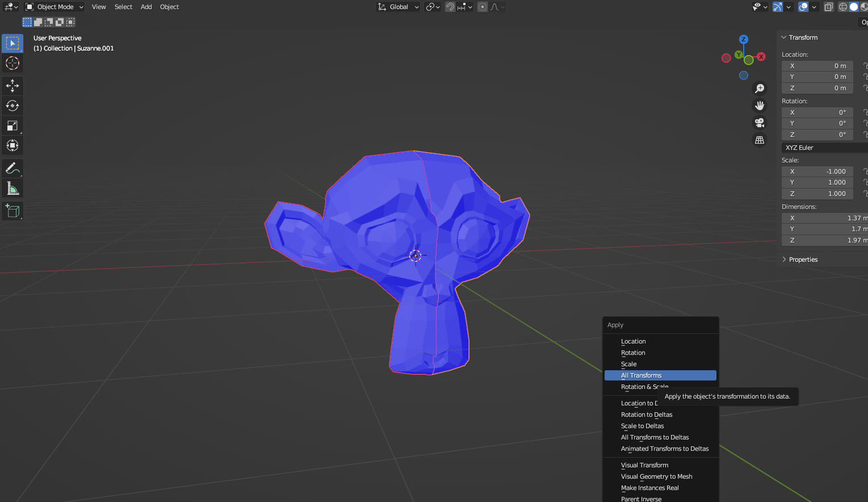Click the green Y axis gizmo ball
Image resolution: width=868 pixels, height=502 pixels.
tap(739, 55)
